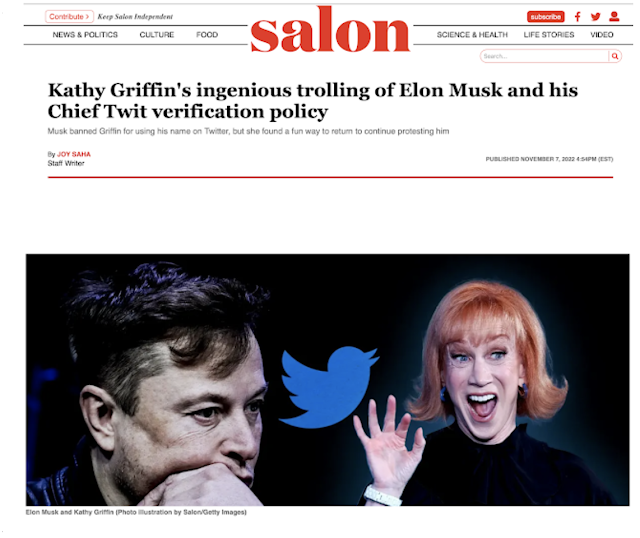This screenshot has height=538, width=640.
Task: Click the search magnifier icon
Action: tap(615, 56)
